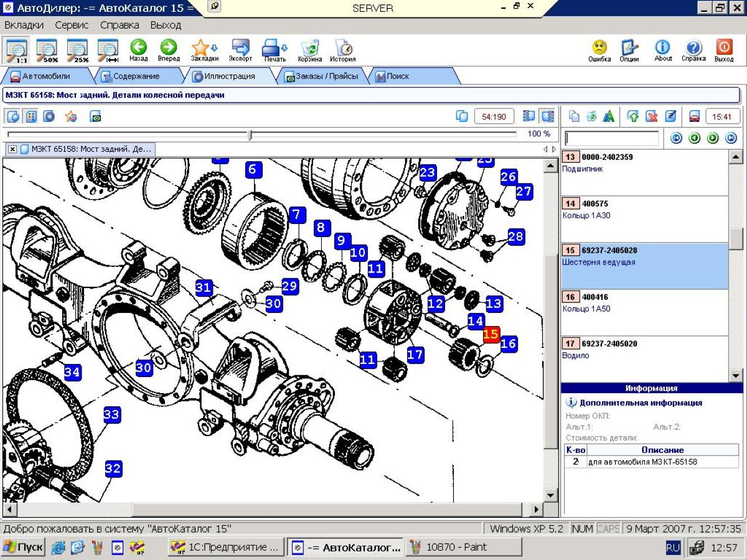Click the star bookmark illustration icon
747x560 pixels.
pos(71,116)
